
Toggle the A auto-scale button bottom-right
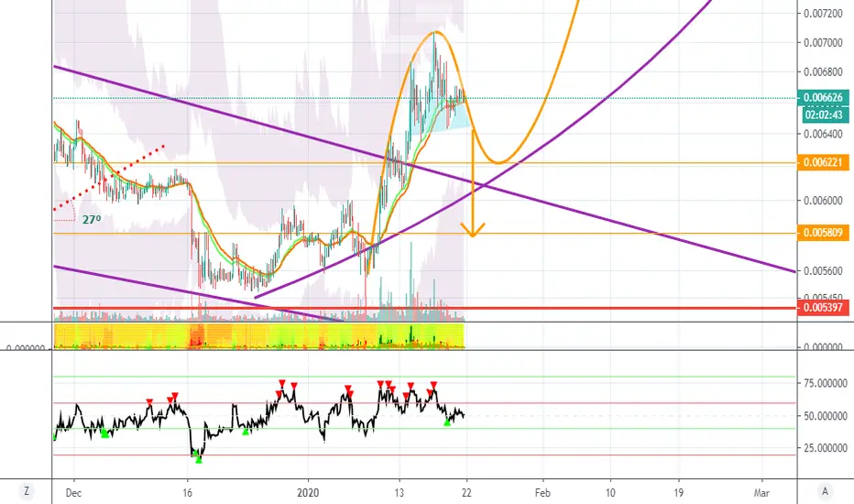point(825,491)
